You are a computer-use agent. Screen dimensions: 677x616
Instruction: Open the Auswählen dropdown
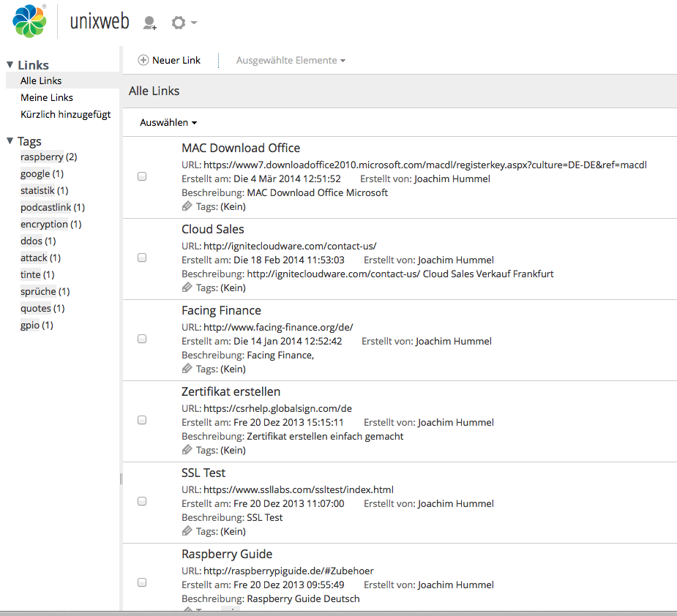coord(168,123)
